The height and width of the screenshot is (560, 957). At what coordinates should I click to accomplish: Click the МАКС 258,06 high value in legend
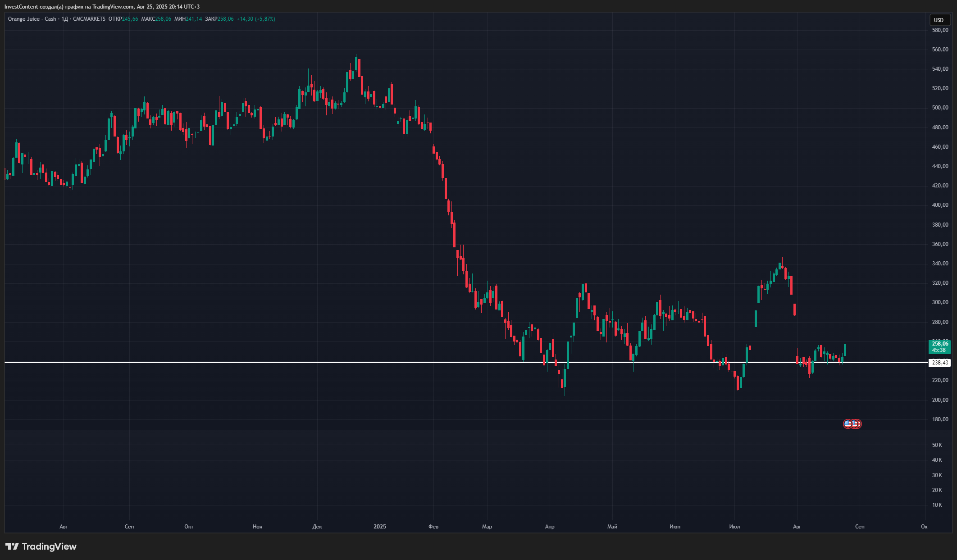(156, 19)
